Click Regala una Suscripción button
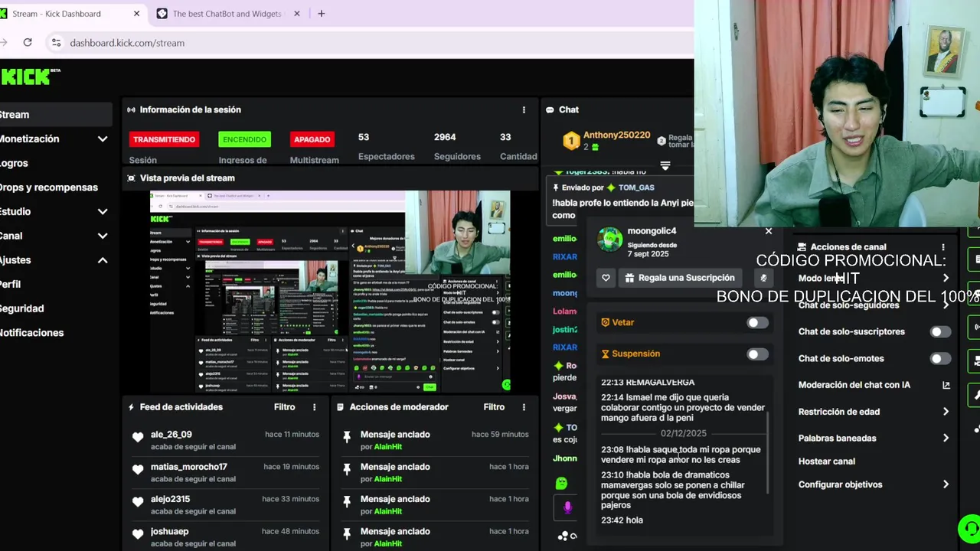 pos(680,278)
